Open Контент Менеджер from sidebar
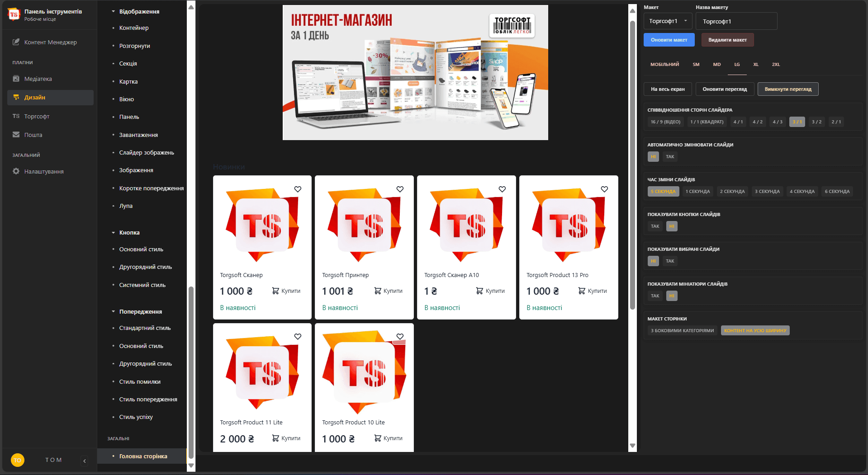Viewport: 868px width, 475px height. [50, 42]
